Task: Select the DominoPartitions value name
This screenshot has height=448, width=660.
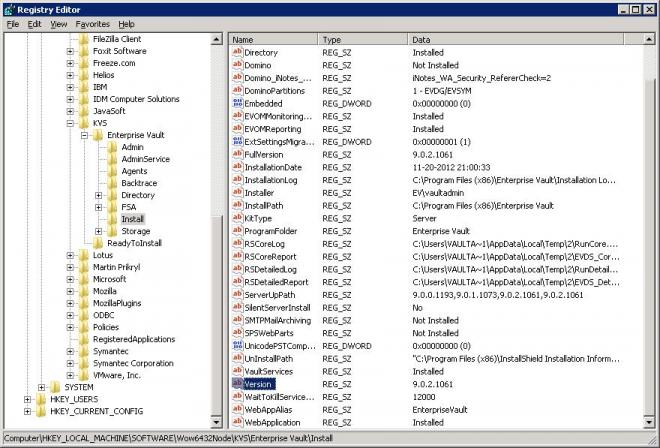Action: (x=274, y=91)
